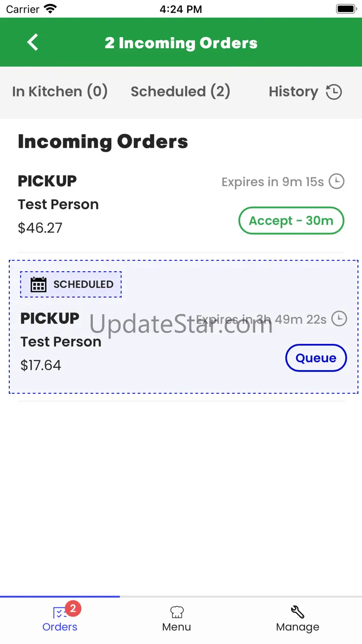Switch to In Kitchen (0) tab
The width and height of the screenshot is (362, 644).
click(60, 91)
